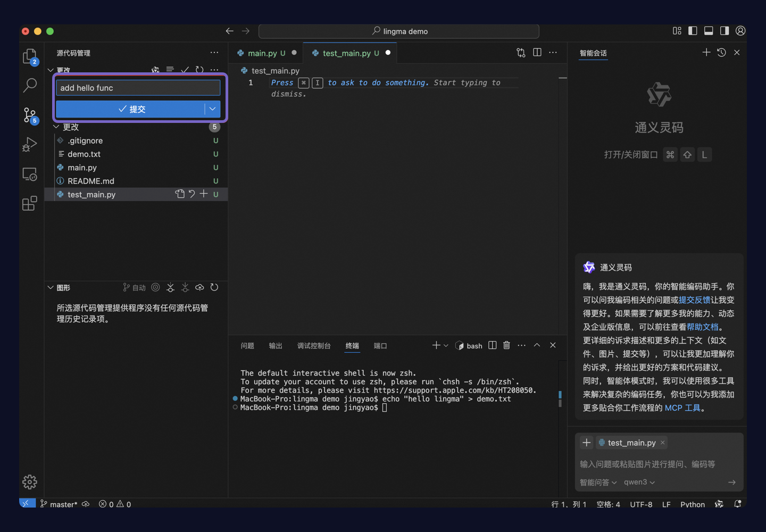Open the commit button dropdown arrow

[x=212, y=109]
